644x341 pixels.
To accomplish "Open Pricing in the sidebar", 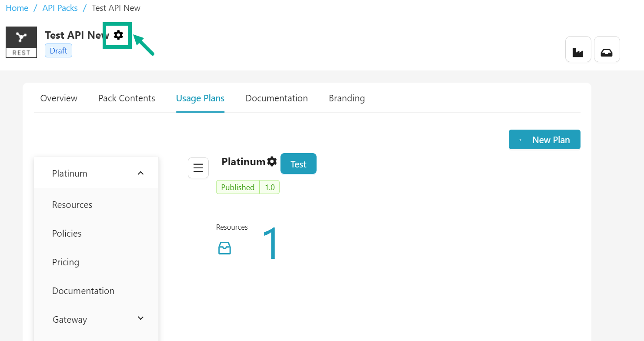I will (66, 262).
